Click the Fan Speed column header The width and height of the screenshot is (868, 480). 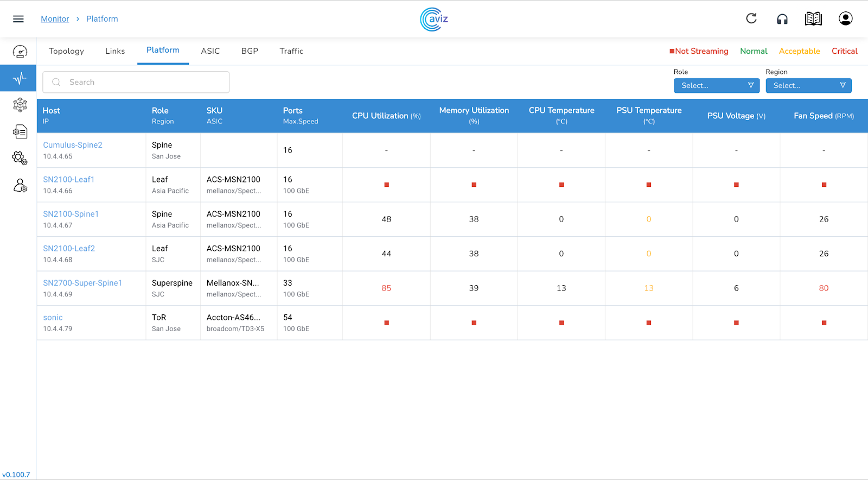(824, 116)
